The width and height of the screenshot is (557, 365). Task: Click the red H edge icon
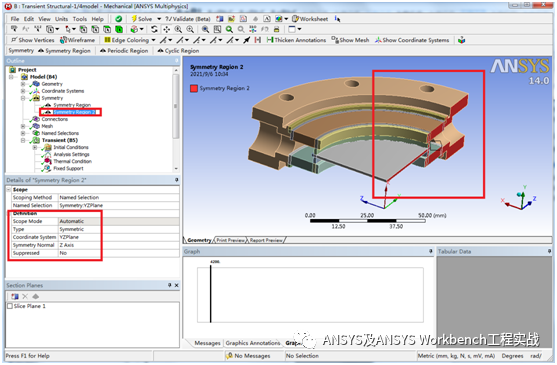pyautogui.click(x=258, y=40)
